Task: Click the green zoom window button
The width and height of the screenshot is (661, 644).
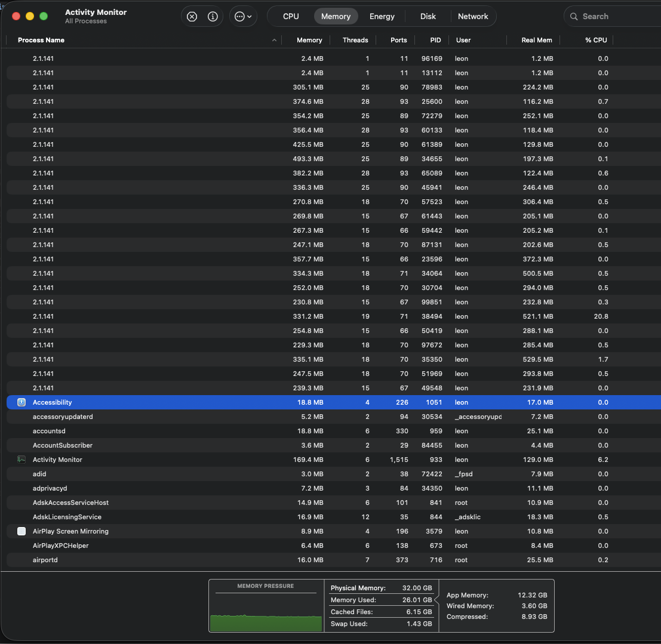Action: click(x=44, y=17)
